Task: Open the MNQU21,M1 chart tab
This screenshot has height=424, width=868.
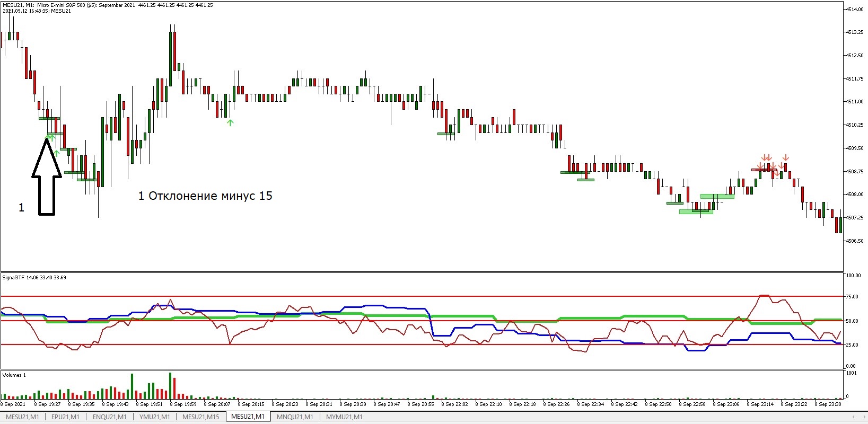Action: (x=295, y=417)
